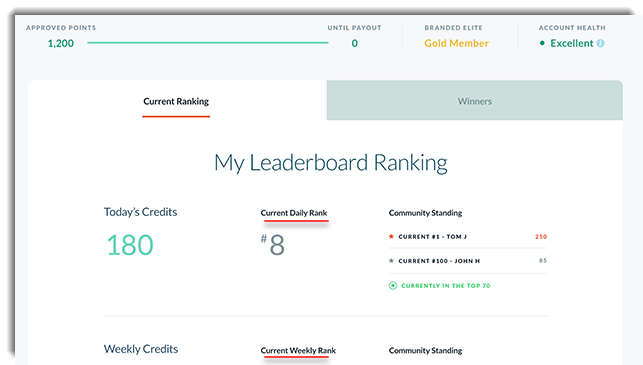
Task: Click the 1,200 approved points value
Action: point(61,43)
